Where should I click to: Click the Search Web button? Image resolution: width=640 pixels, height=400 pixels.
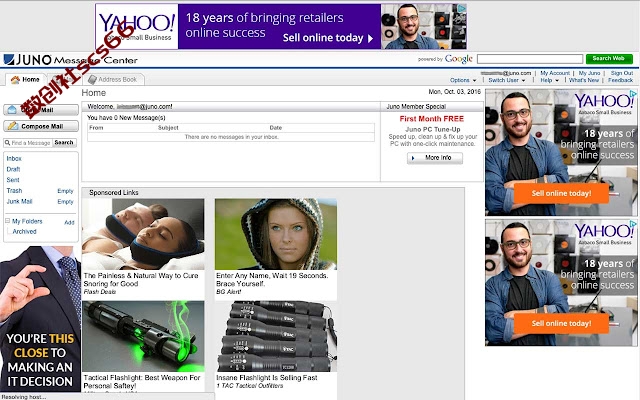click(x=609, y=59)
